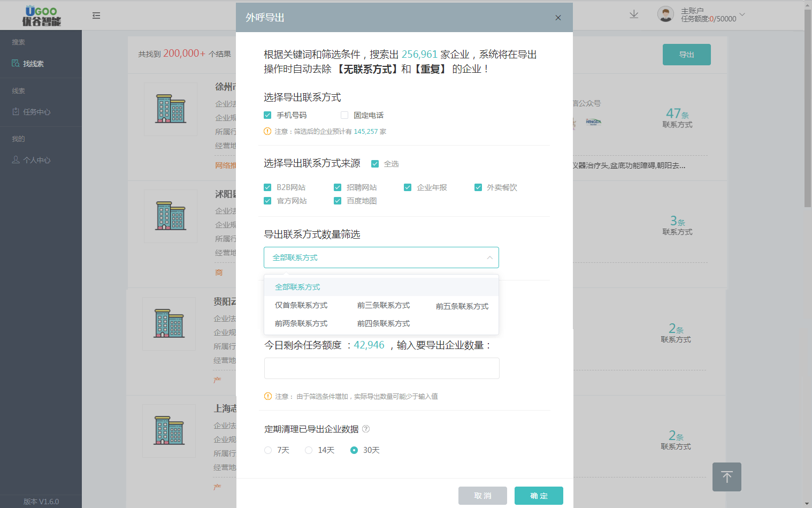Choose 前五条联系方式 option
Viewport: 812px width, 508px height.
tap(462, 306)
